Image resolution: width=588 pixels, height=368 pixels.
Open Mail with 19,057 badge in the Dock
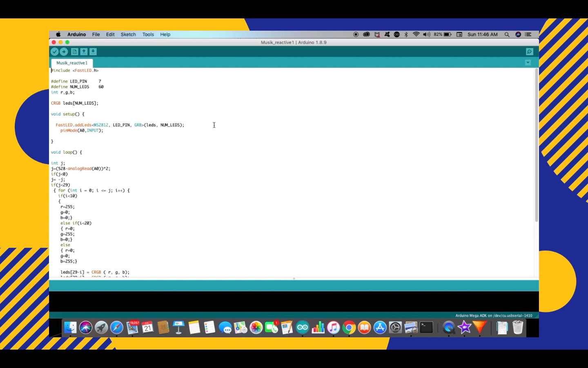pyautogui.click(x=133, y=328)
